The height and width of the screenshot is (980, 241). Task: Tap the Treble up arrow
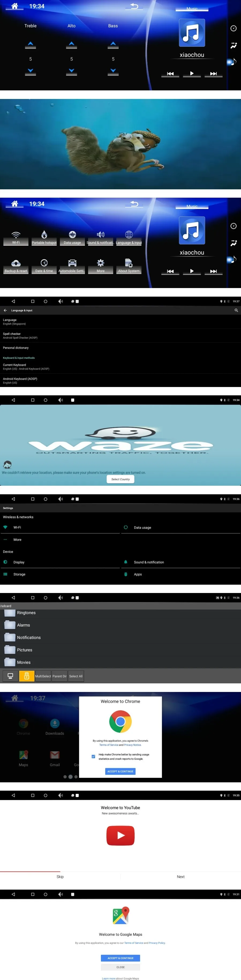click(31, 44)
